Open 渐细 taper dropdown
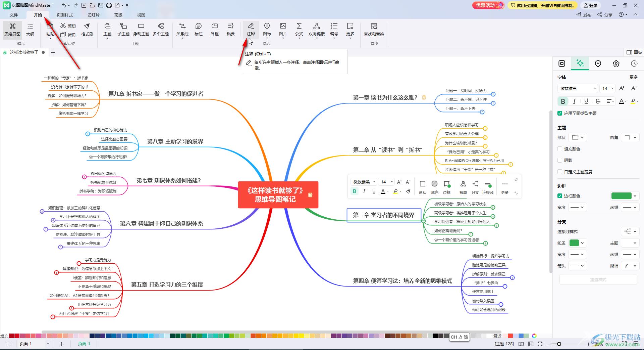644x350 pixels. 630,266
